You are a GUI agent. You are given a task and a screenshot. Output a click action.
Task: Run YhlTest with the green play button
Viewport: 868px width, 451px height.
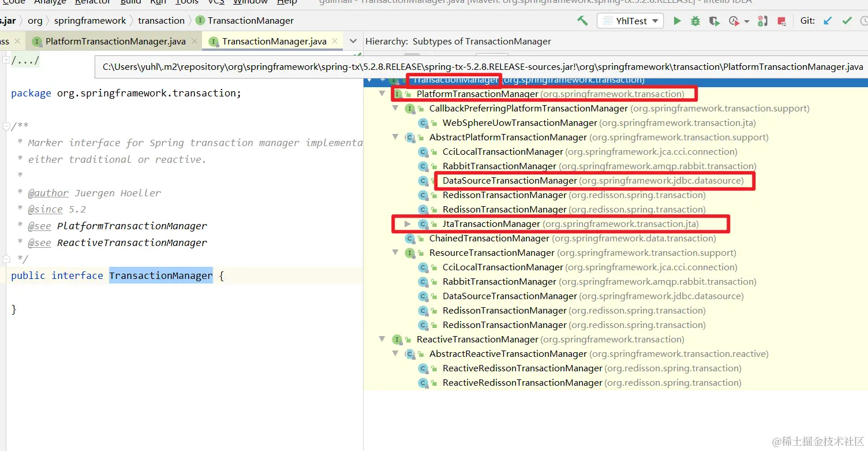677,21
